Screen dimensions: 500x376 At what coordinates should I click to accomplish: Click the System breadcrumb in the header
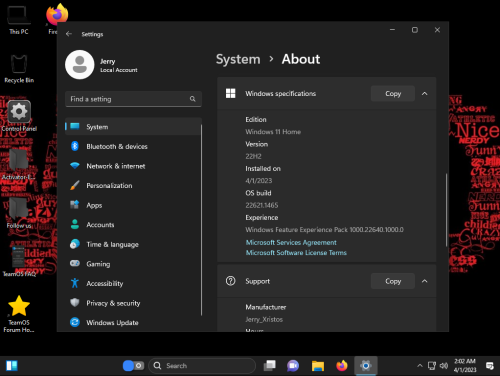pyautogui.click(x=238, y=59)
